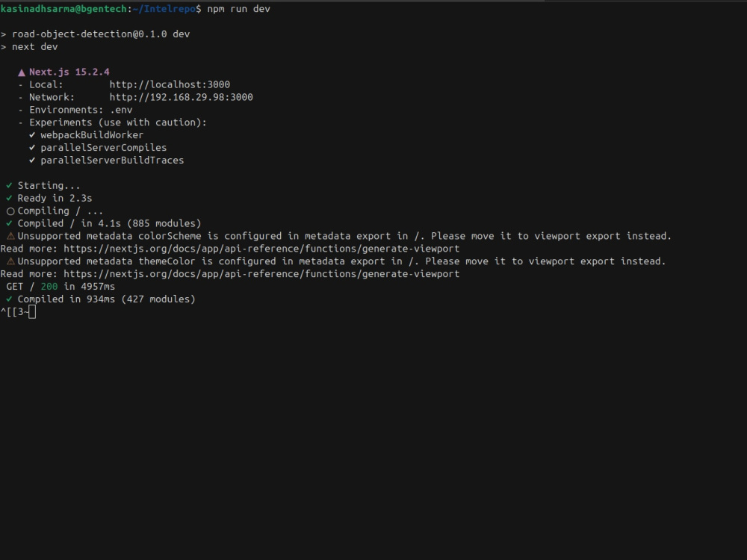Click the text 'Compiling / ...'
The height and width of the screenshot is (560, 747).
61,211
